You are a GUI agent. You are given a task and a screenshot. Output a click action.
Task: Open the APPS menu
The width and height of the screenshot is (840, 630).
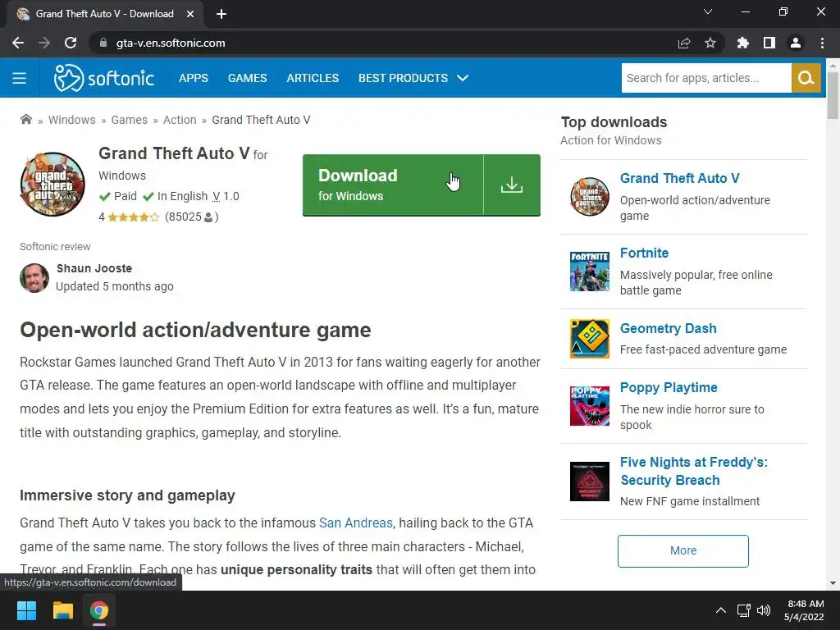pos(194,78)
